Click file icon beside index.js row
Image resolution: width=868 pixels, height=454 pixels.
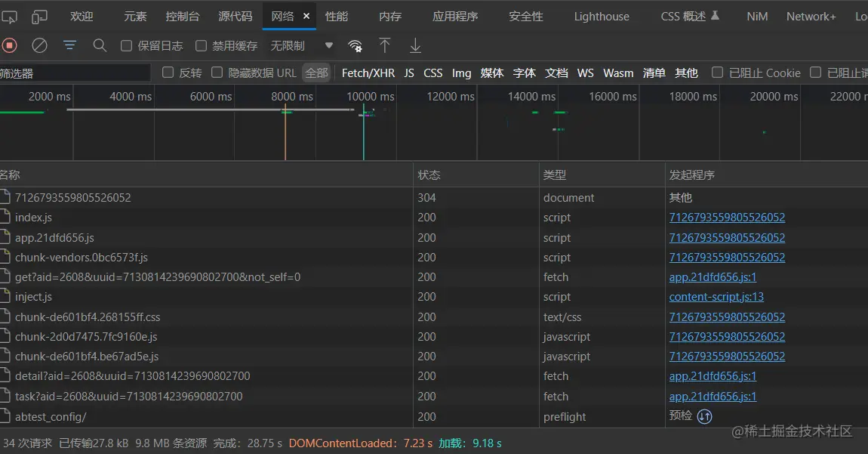pos(5,217)
